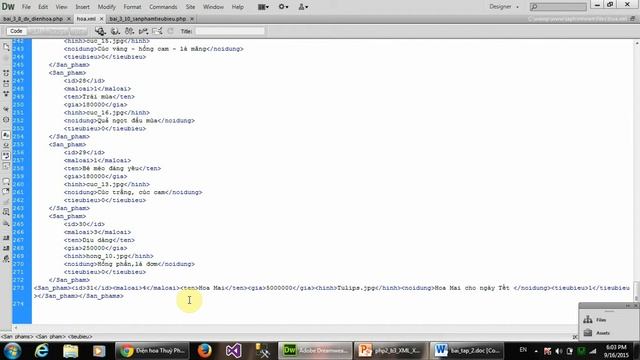Switch to bai_3_8_dv_dienhoa.php tab

click(x=33, y=19)
